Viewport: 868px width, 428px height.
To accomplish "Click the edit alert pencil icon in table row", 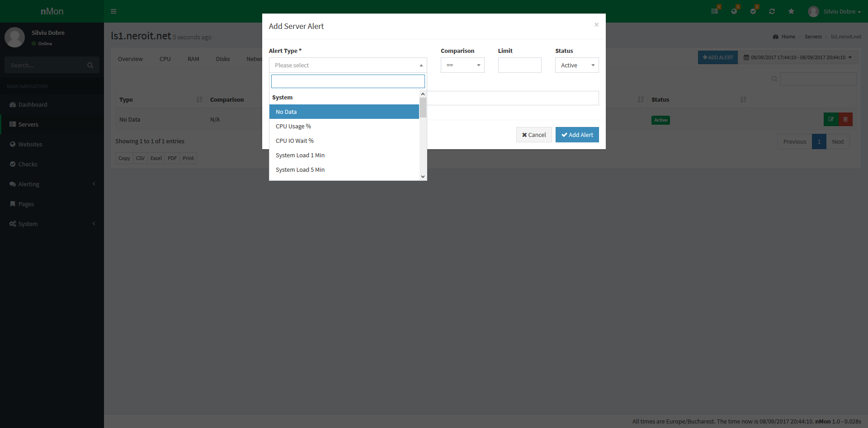I will [831, 119].
